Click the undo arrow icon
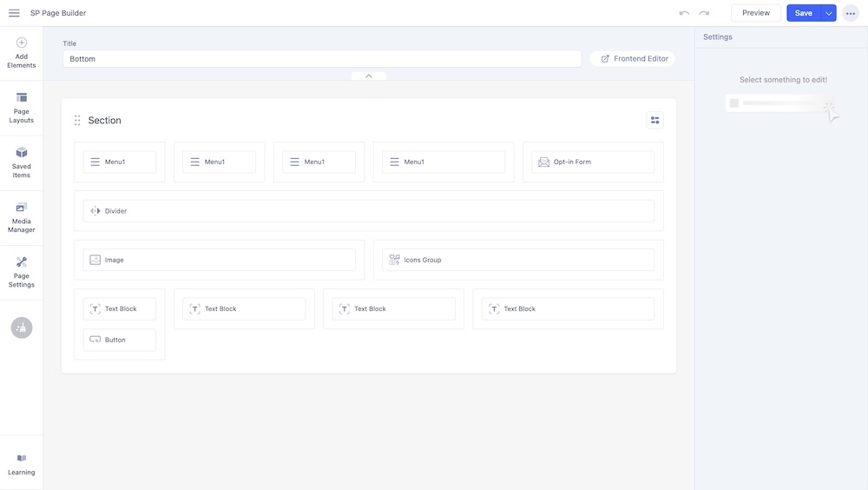The width and height of the screenshot is (868, 490). 684,13
